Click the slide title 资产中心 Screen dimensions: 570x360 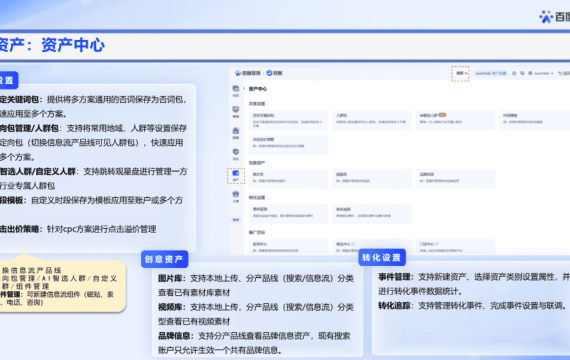click(x=73, y=45)
